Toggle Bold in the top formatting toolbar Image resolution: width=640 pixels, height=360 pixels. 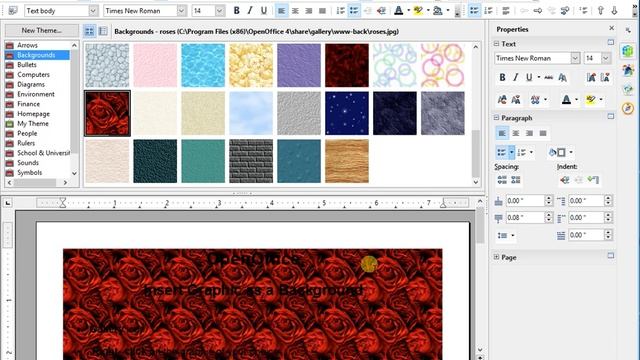[236, 11]
